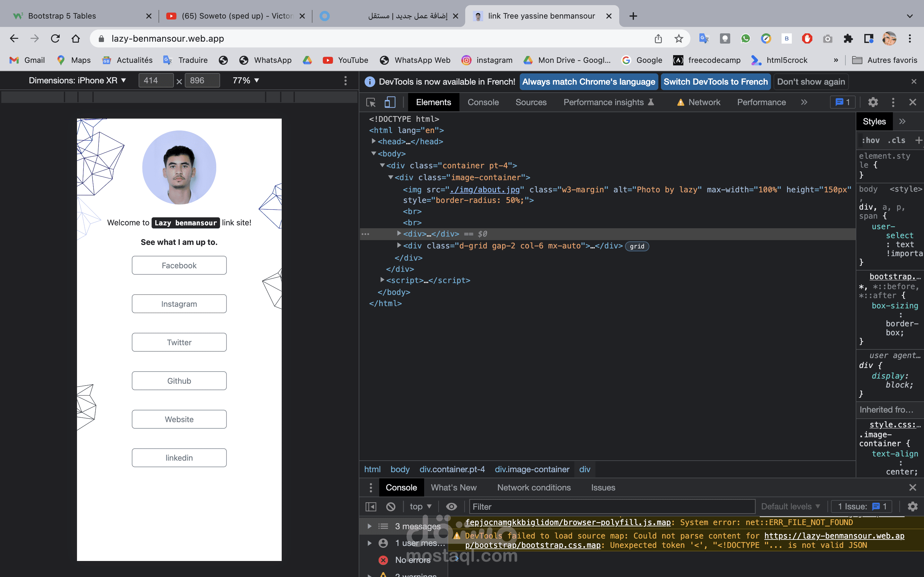
Task: Expand the script element node
Action: click(382, 280)
